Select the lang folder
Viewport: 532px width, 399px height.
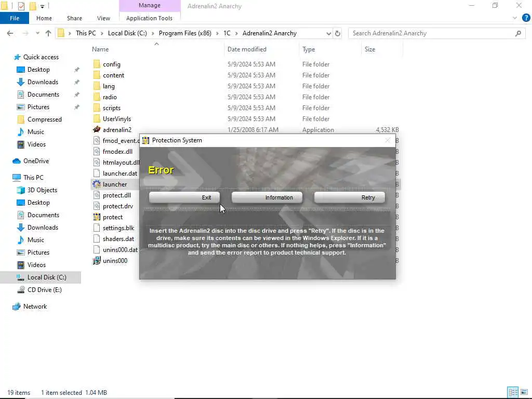[x=109, y=86]
